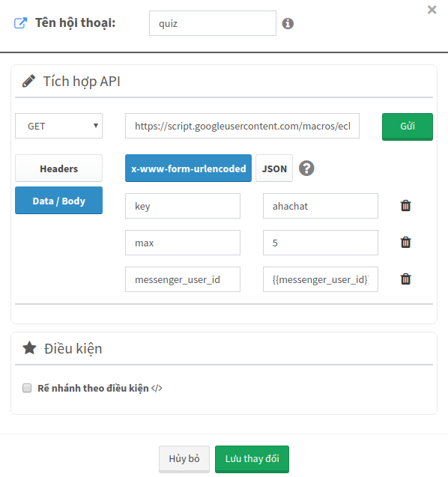Screen dimensions: 448x477
Task: Enable the Rẽ nhánh theo điều kiện checkbox
Action: pos(27,388)
